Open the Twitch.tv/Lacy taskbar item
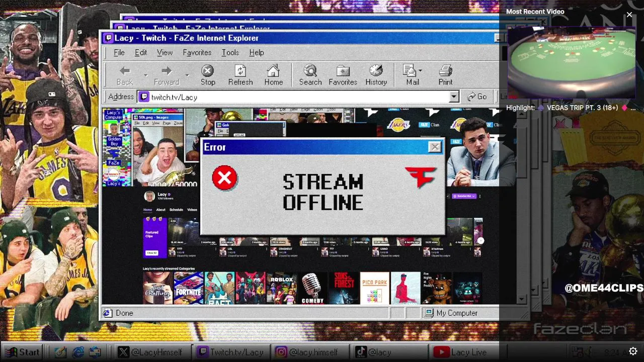 pyautogui.click(x=231, y=352)
